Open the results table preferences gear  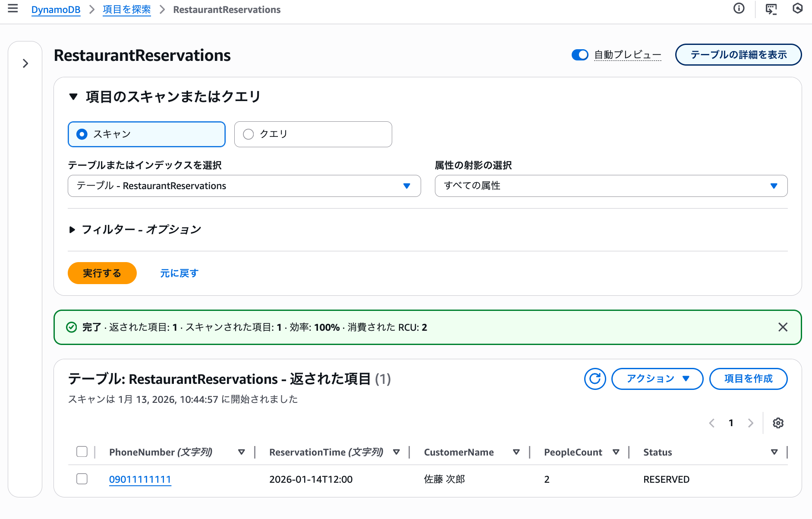click(x=778, y=423)
